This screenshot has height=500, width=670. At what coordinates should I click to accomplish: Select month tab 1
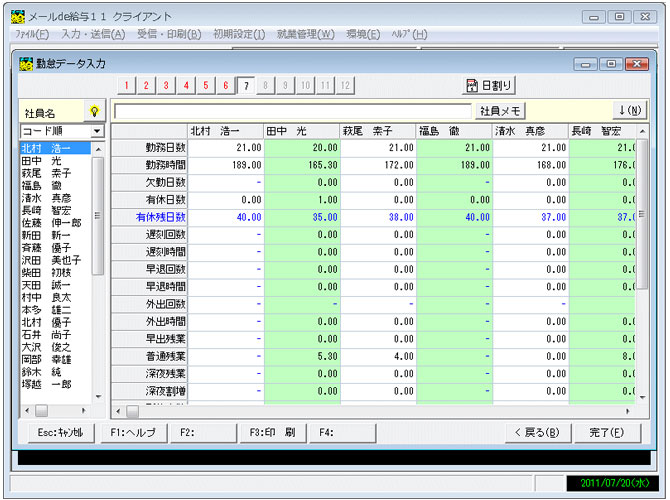coord(126,85)
